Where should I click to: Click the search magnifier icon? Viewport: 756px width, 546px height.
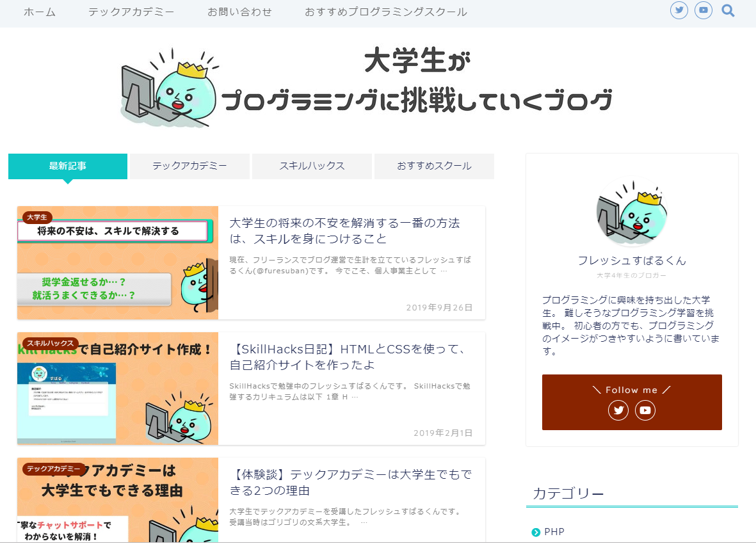(x=728, y=11)
